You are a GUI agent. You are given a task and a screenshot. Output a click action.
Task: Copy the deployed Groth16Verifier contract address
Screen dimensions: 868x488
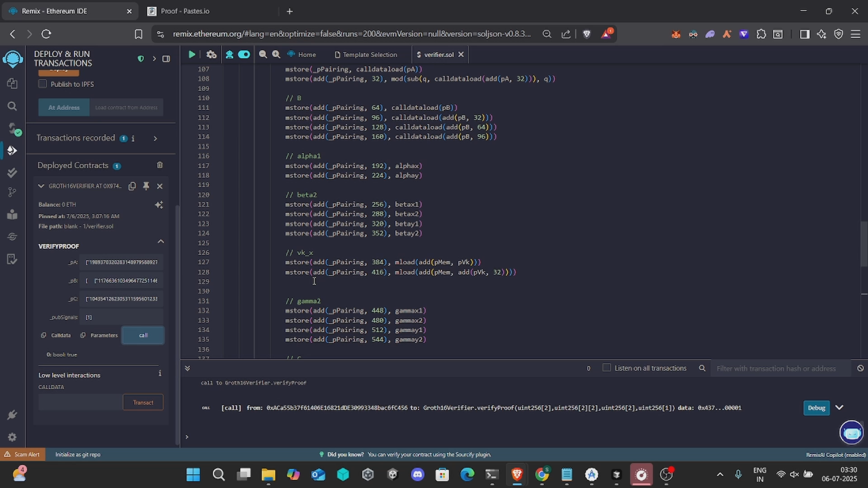coord(132,186)
